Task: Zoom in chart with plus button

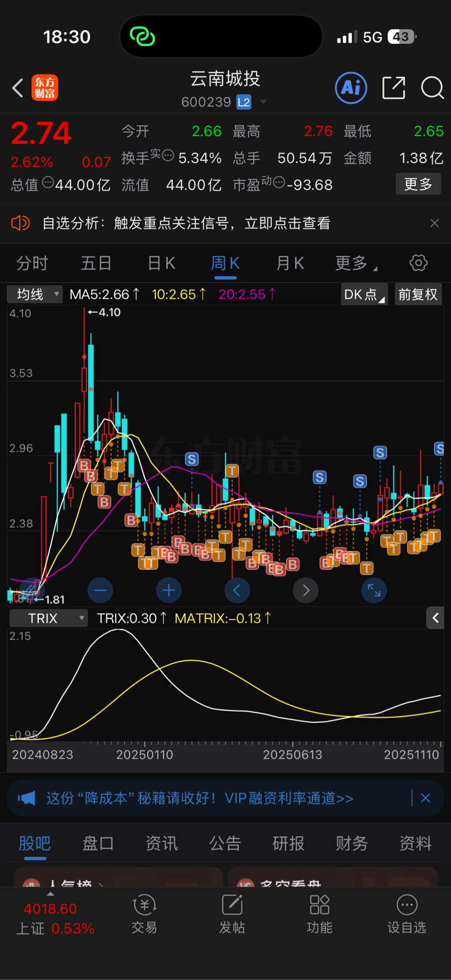Action: (x=169, y=590)
